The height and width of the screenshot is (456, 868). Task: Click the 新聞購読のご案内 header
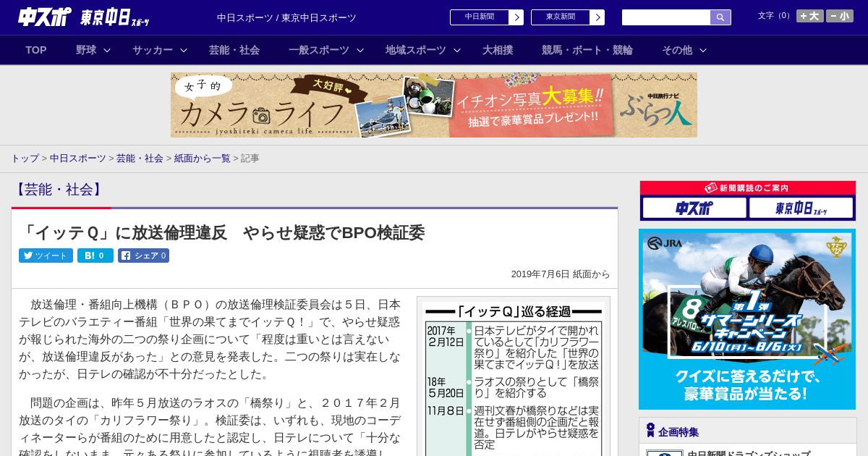click(748, 187)
